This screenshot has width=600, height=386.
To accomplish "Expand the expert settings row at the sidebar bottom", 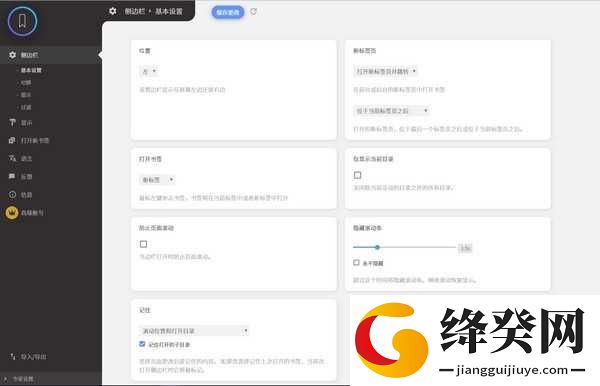I will [x=51, y=379].
